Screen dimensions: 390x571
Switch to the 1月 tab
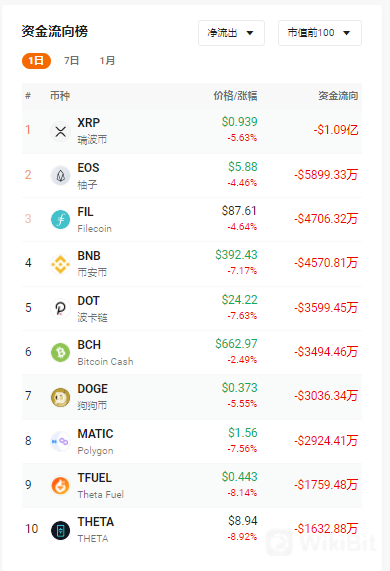pos(107,61)
